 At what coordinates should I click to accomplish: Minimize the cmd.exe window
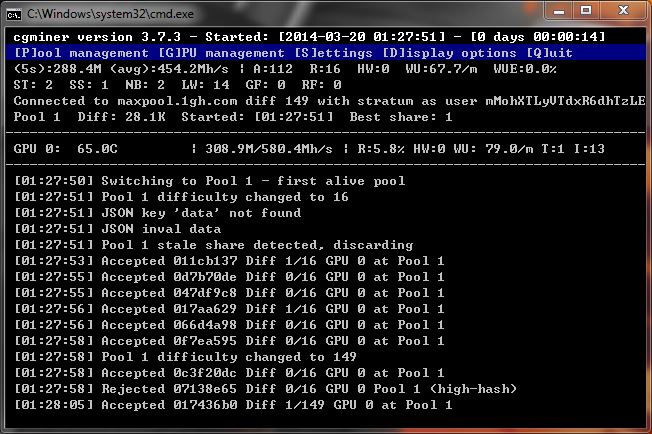pyautogui.click(x=559, y=11)
